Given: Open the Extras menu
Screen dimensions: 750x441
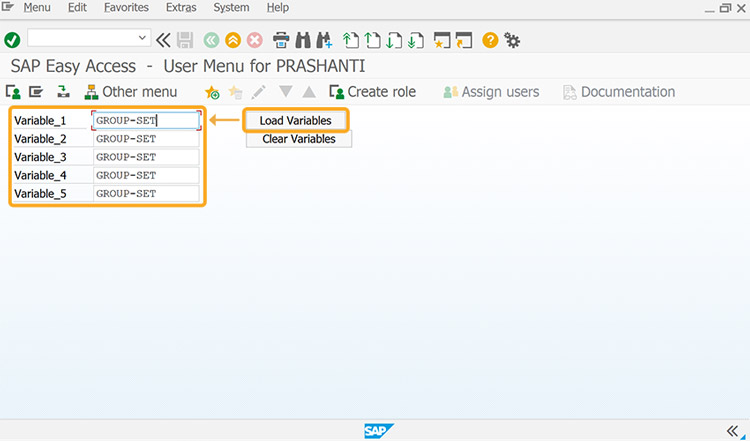Looking at the screenshot, I should (181, 8).
